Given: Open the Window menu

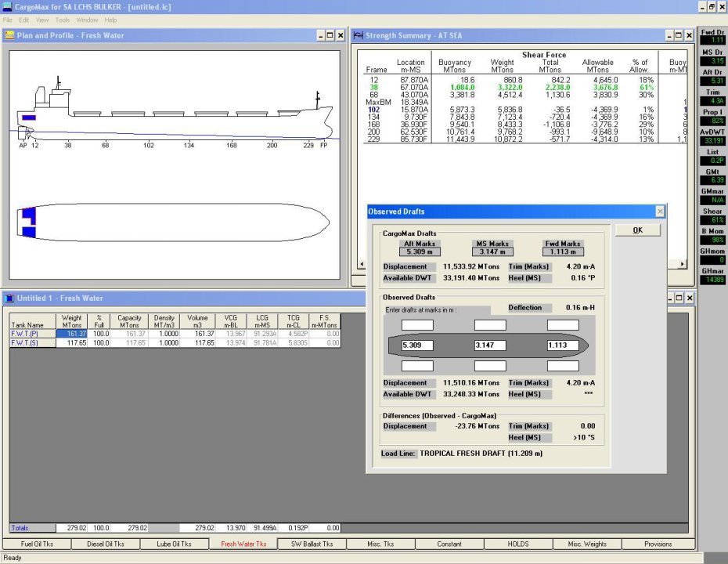Looking at the screenshot, I should [88, 20].
